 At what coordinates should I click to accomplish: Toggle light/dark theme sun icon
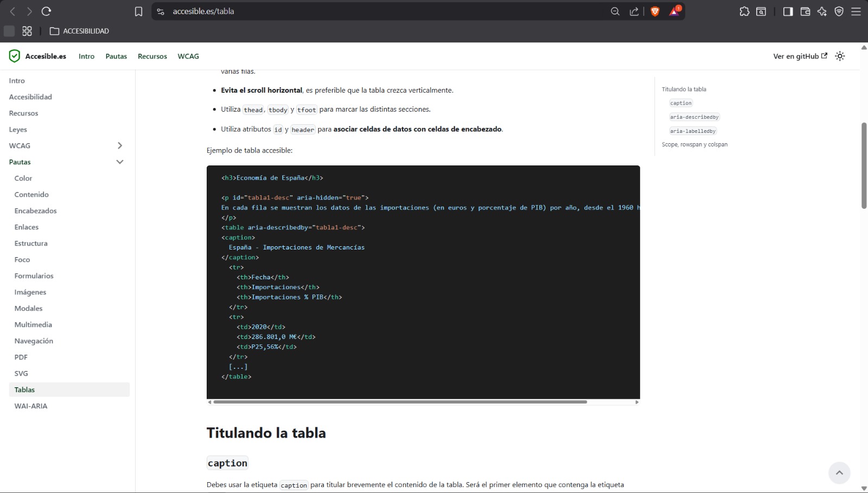840,56
